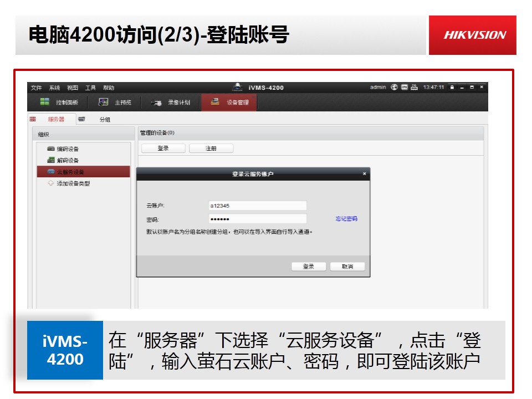The image size is (532, 399).
Task: Open the 系统 system menu
Action: pyautogui.click(x=54, y=88)
